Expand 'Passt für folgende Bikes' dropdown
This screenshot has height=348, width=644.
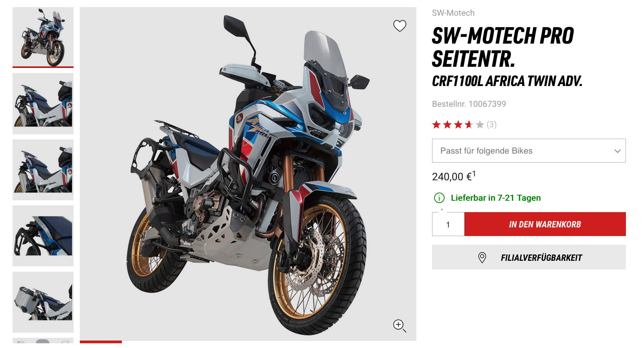coord(529,151)
